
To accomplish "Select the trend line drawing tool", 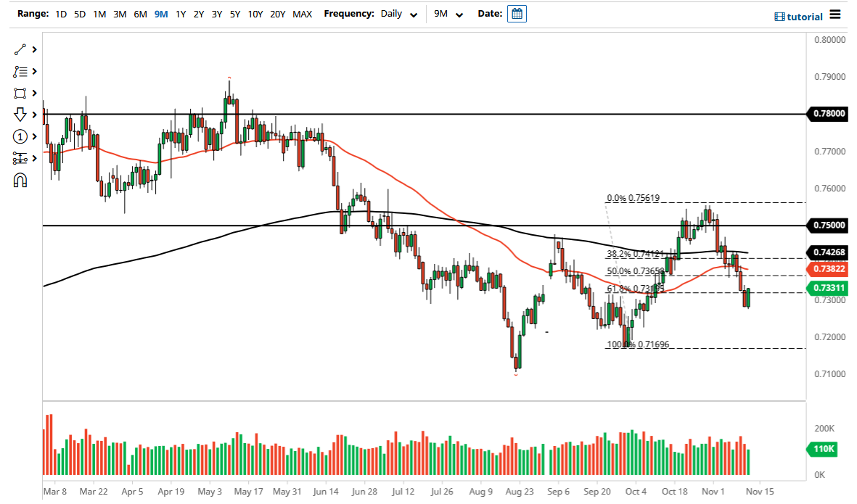I will coord(20,49).
